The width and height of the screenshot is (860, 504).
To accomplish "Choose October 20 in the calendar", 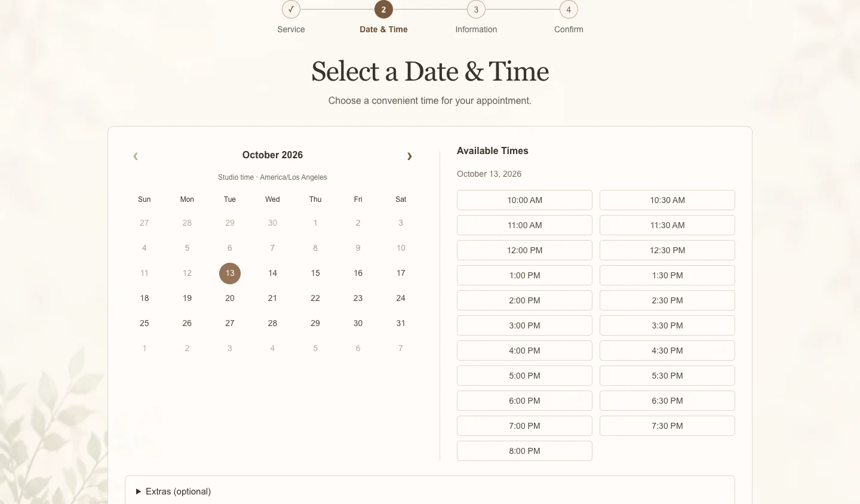I will coord(230,298).
